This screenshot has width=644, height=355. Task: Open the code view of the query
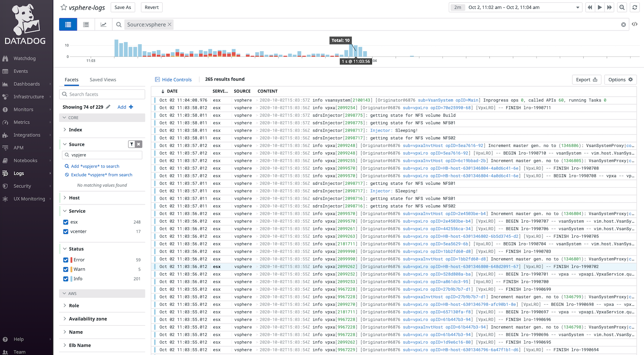click(x=635, y=25)
